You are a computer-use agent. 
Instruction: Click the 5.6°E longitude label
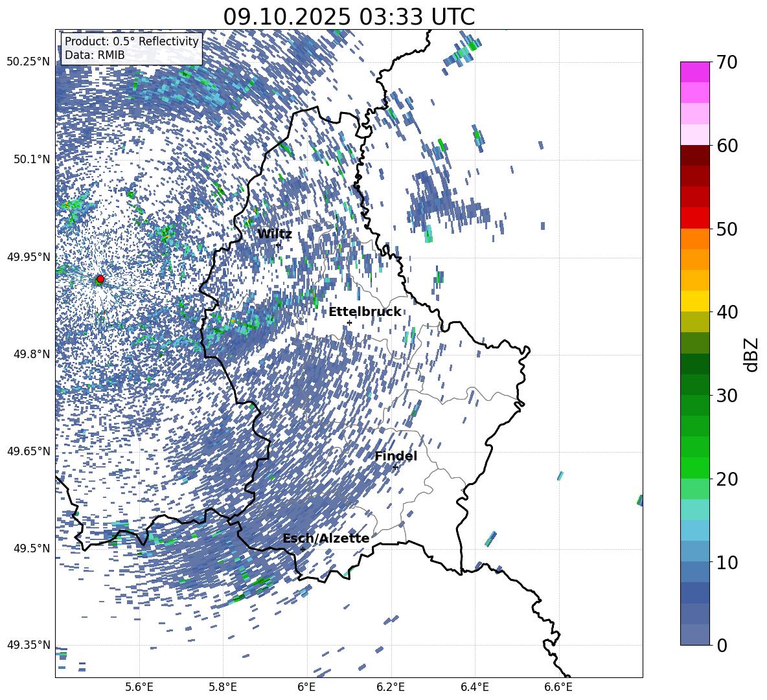(x=139, y=687)
